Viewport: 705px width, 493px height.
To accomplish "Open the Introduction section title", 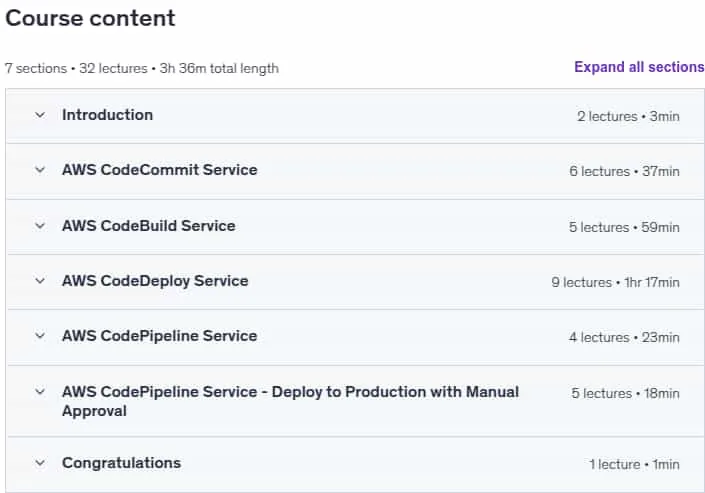I will click(107, 115).
